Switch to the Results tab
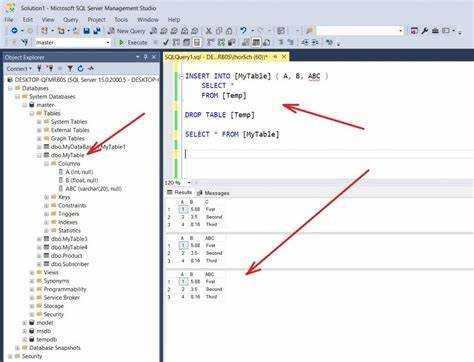 179,193
